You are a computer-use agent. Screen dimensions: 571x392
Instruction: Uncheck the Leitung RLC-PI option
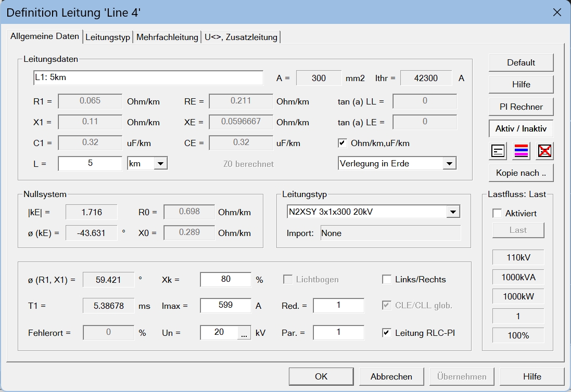387,333
